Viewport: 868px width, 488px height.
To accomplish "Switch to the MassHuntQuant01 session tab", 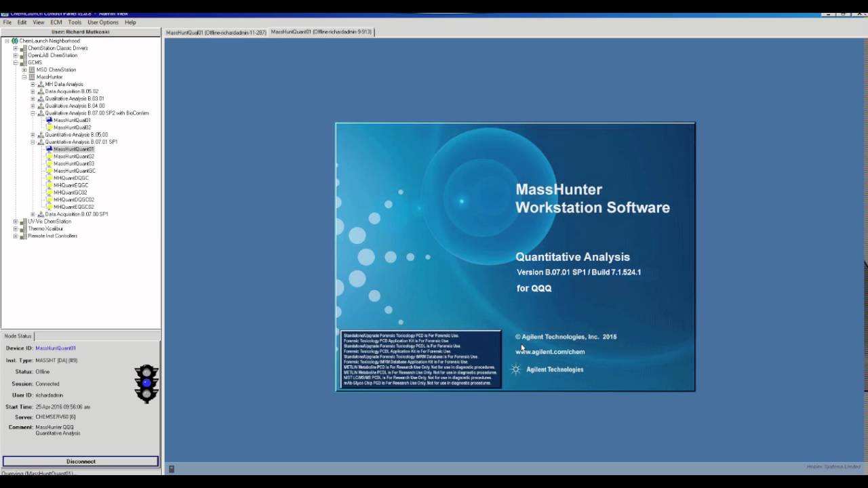I will 321,32.
